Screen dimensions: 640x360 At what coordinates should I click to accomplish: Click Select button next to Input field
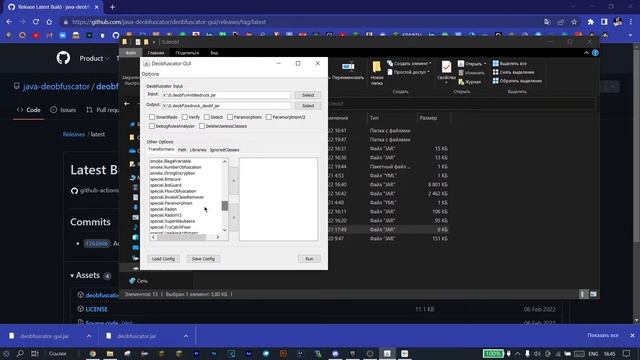point(308,95)
